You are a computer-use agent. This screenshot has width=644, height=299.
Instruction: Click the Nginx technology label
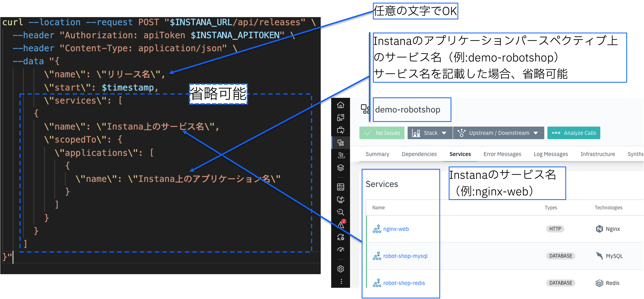(613, 229)
